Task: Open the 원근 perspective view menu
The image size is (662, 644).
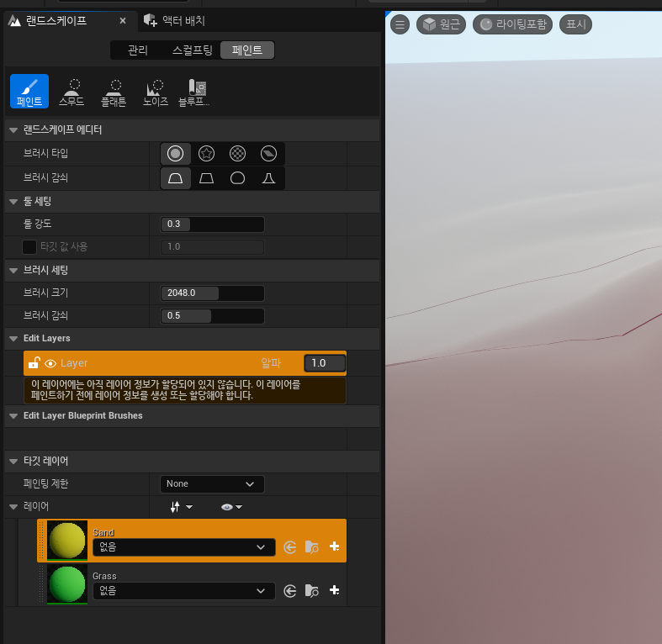Action: 441,24
